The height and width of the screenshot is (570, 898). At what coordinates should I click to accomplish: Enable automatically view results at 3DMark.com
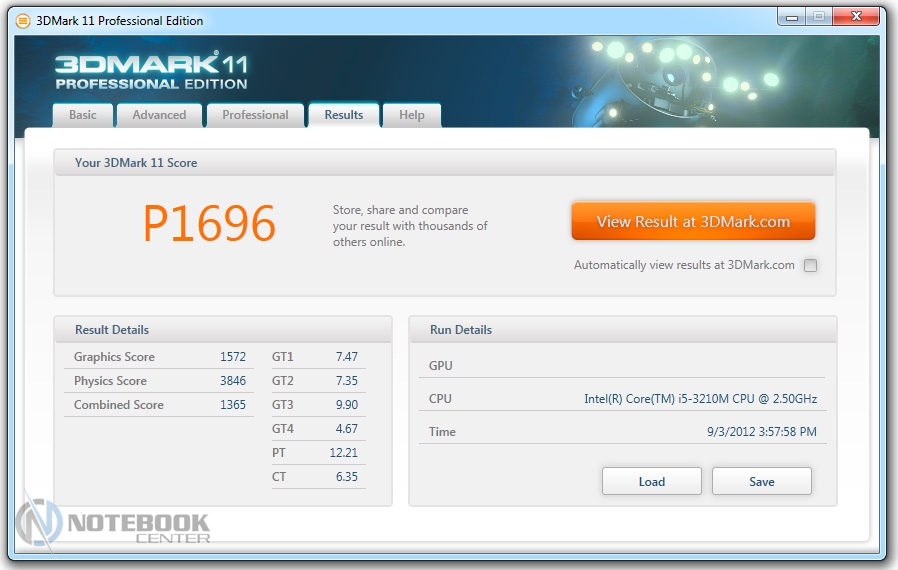[x=810, y=265]
